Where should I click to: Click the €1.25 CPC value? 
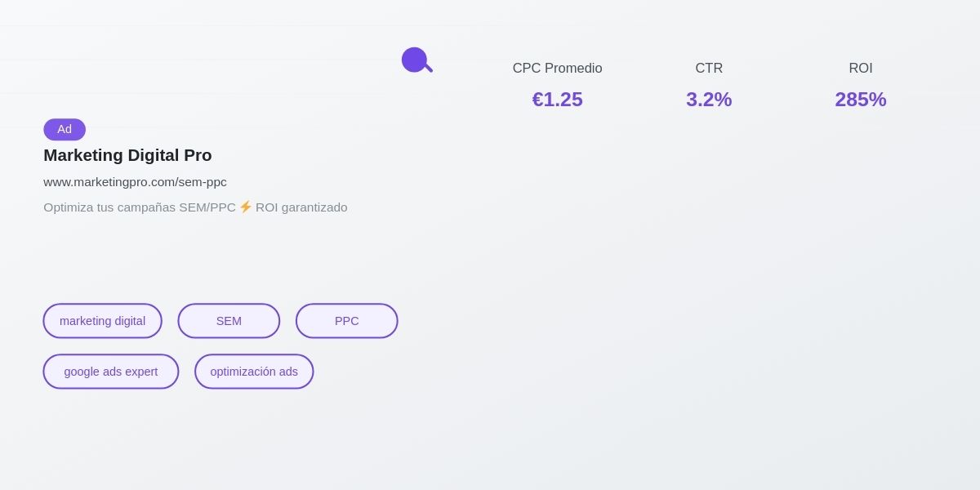(557, 100)
